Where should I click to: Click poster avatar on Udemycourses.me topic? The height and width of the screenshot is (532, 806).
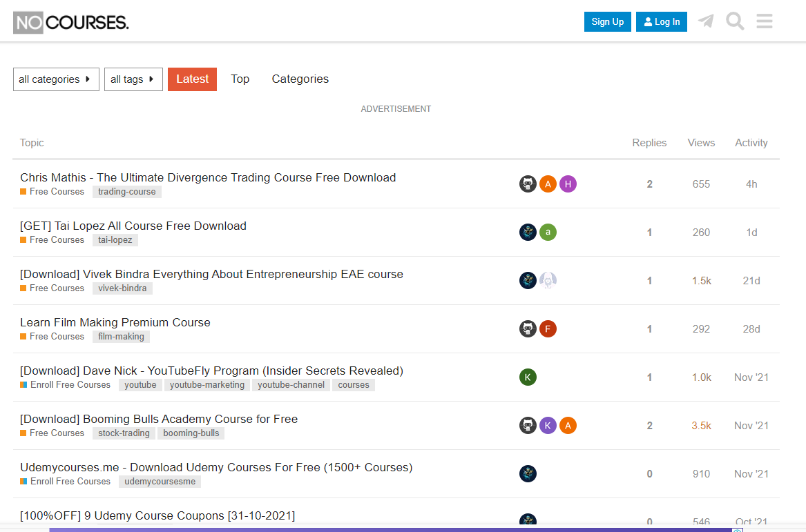coord(528,473)
